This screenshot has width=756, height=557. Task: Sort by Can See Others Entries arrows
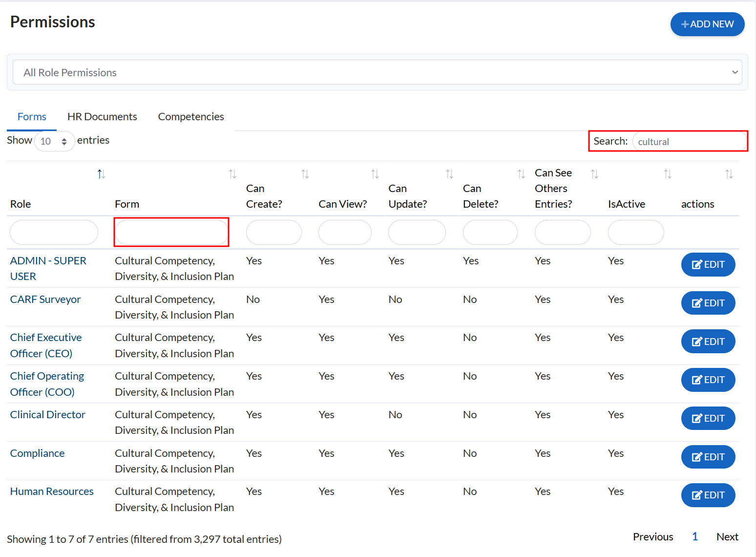[594, 174]
